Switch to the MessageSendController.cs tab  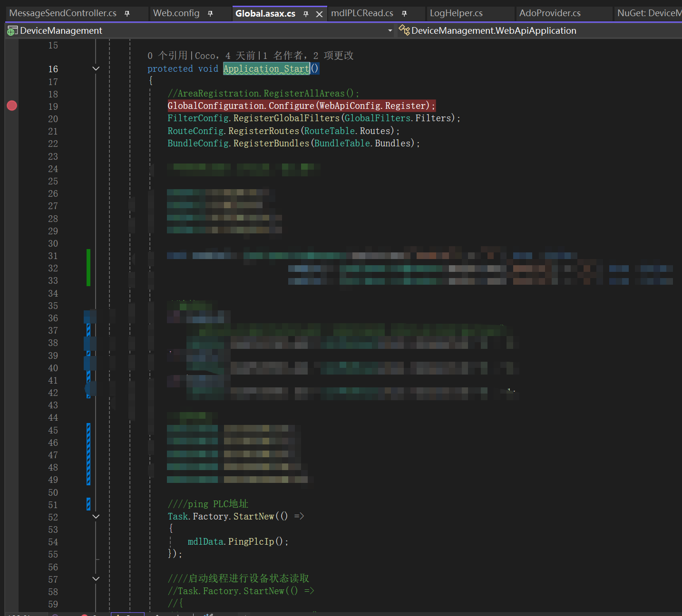pos(63,13)
